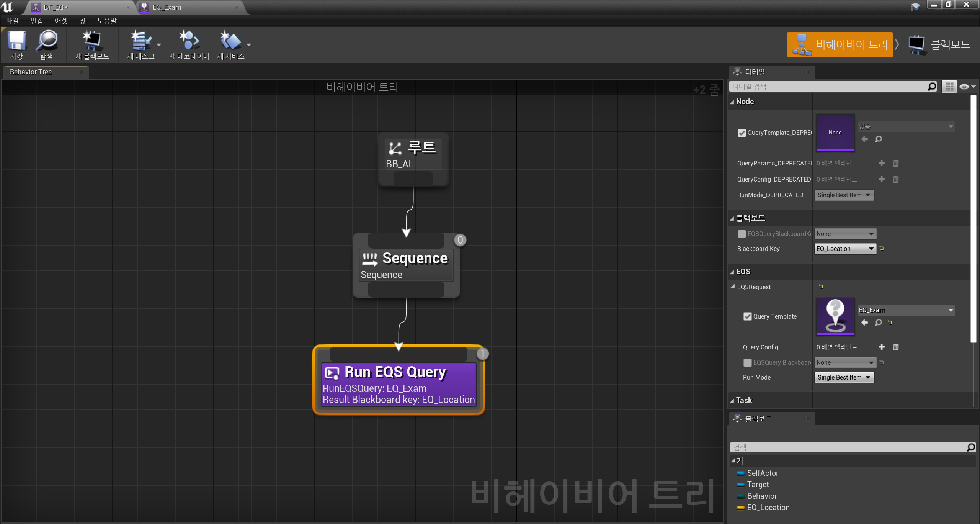Add element to Query Config array
The image size is (980, 524).
coord(882,347)
